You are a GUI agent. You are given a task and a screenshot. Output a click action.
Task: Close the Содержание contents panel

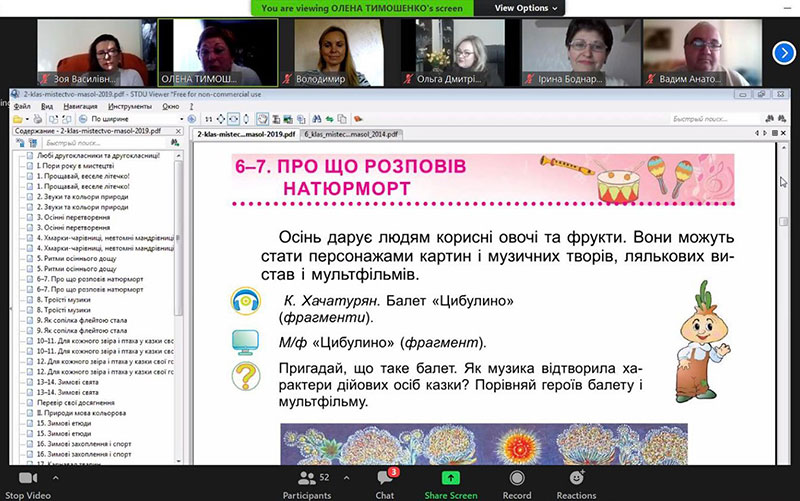(179, 131)
